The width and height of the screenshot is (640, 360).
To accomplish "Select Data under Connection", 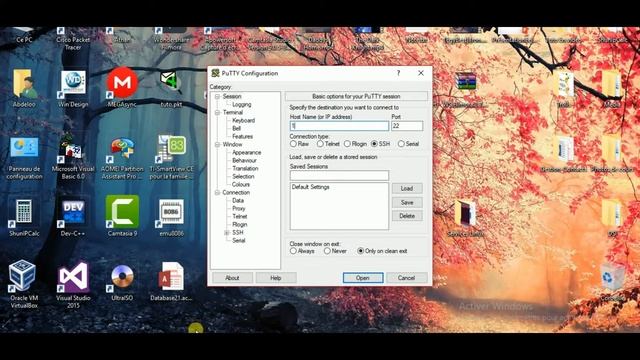I will coord(238,200).
